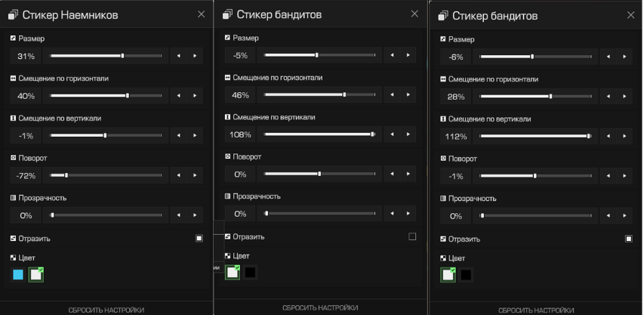The height and width of the screenshot is (315, 644).
Task: Pick the black swatch in the 112% offset panel
Action: (x=466, y=275)
